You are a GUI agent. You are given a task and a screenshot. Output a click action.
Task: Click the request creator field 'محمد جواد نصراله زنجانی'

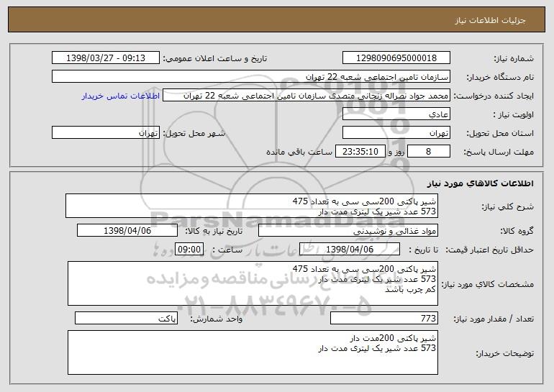click(x=306, y=96)
